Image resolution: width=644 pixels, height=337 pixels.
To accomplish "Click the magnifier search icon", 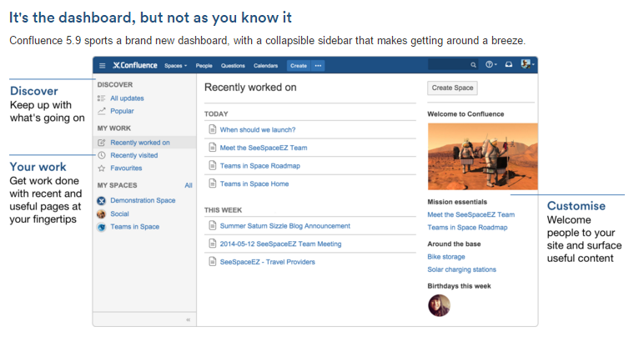I will point(473,65).
